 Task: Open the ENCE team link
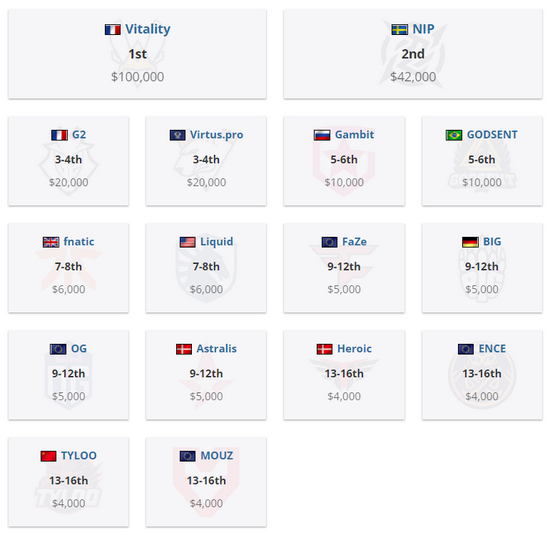coord(492,349)
